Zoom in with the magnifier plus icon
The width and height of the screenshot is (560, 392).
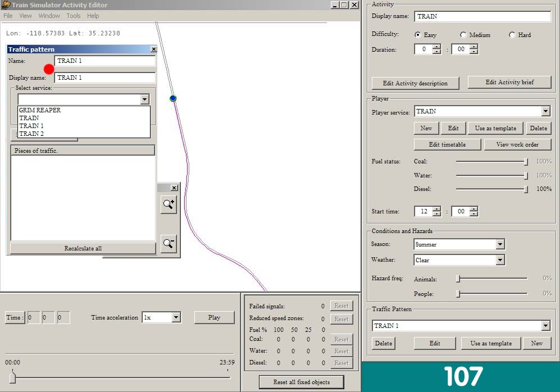point(169,204)
